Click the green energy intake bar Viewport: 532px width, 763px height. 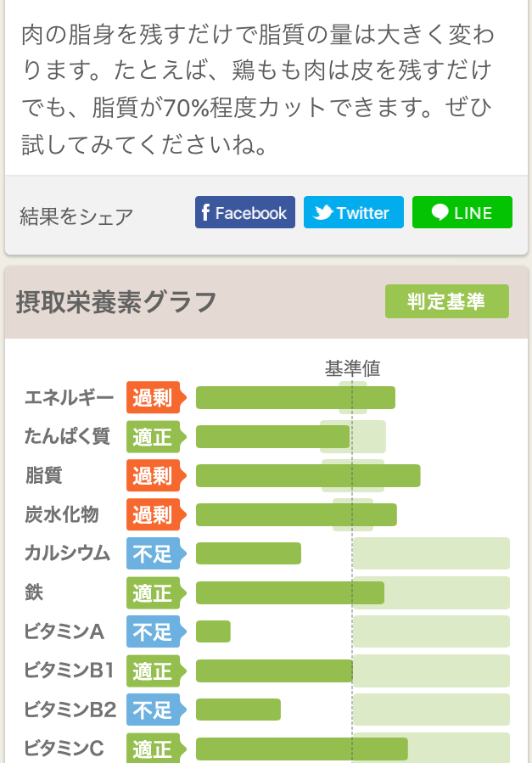click(x=294, y=397)
